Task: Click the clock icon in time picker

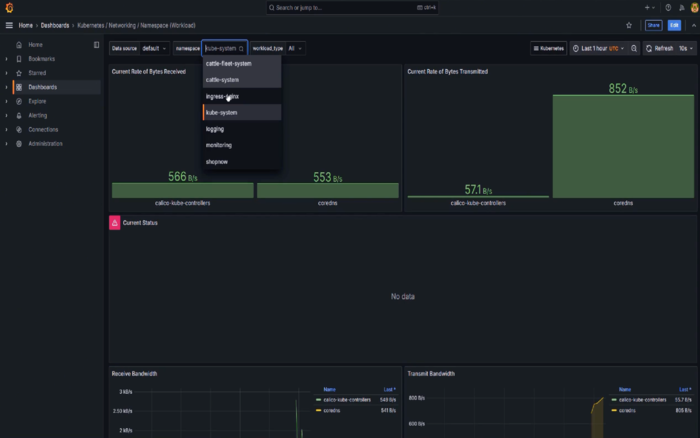Action: click(576, 48)
